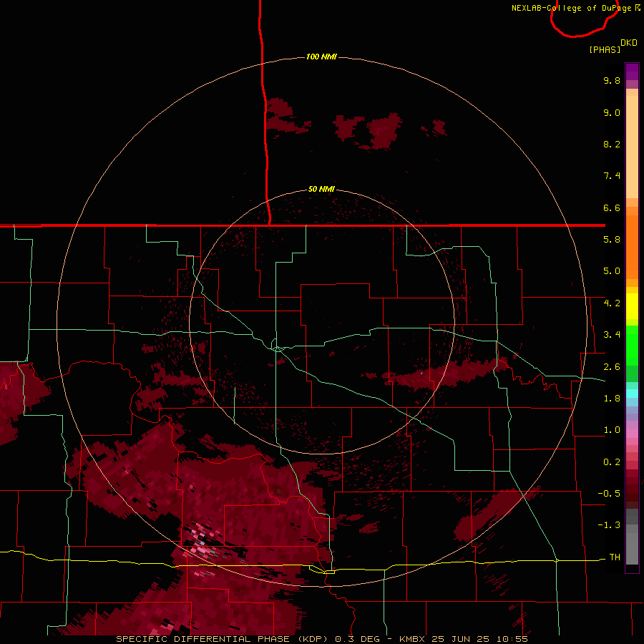Click the -1.3 value on color scale
This screenshot has width=644, height=644.
click(609, 525)
